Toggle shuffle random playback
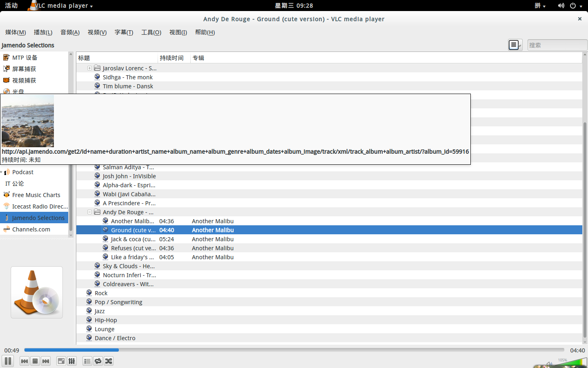Screen dimensions: 588x368 click(x=109, y=361)
